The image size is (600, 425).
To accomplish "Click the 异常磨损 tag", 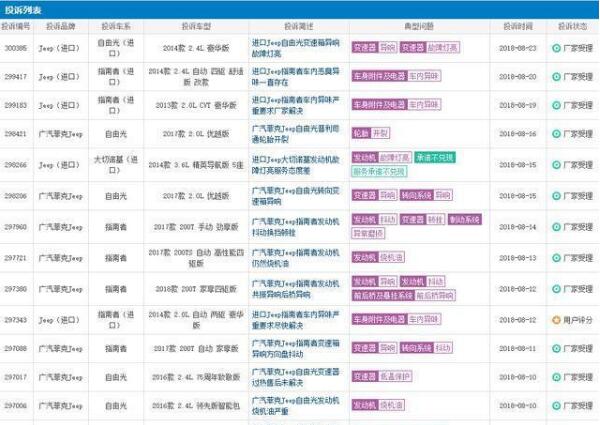I will point(368,233).
